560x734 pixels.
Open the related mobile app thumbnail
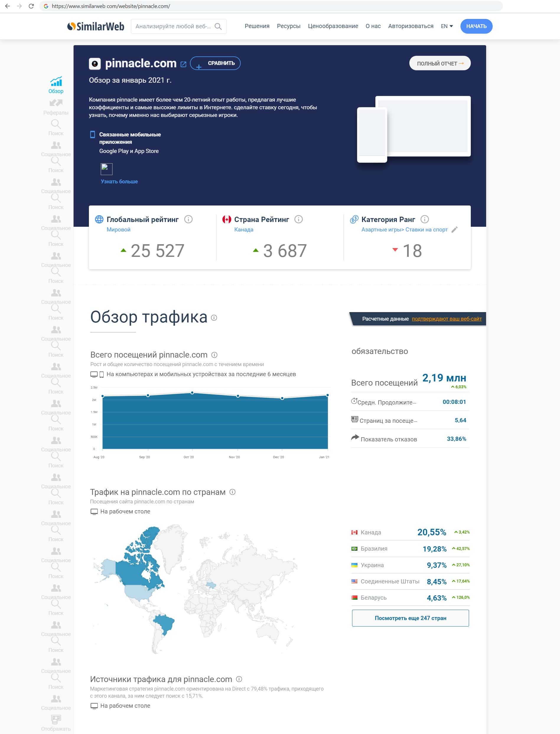pyautogui.click(x=107, y=169)
